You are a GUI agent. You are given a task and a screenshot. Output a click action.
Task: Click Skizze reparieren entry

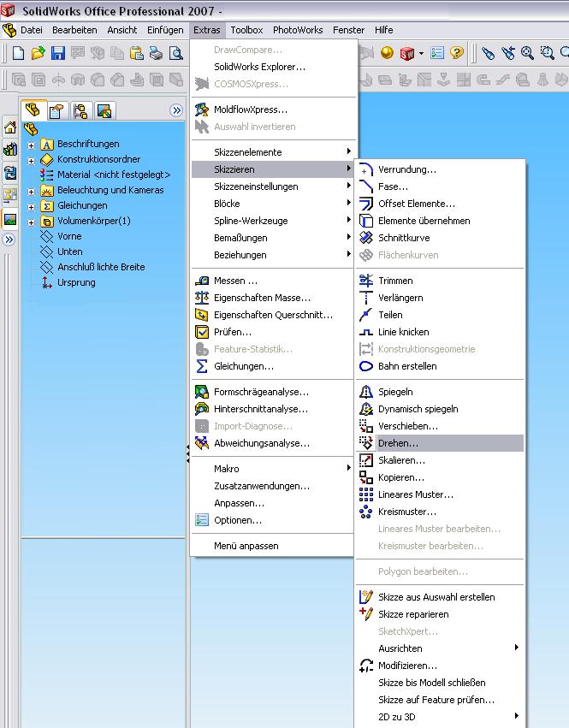pyautogui.click(x=441, y=615)
